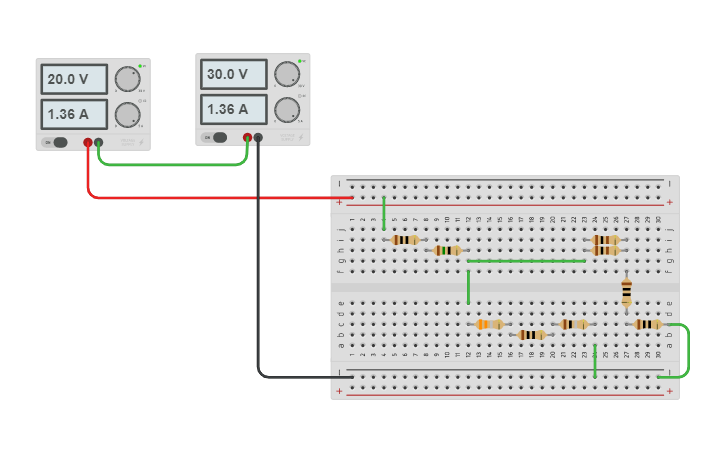This screenshot has width=725, height=453.
Task: Select the 20.0 V voltage display
Action: pyautogui.click(x=74, y=79)
